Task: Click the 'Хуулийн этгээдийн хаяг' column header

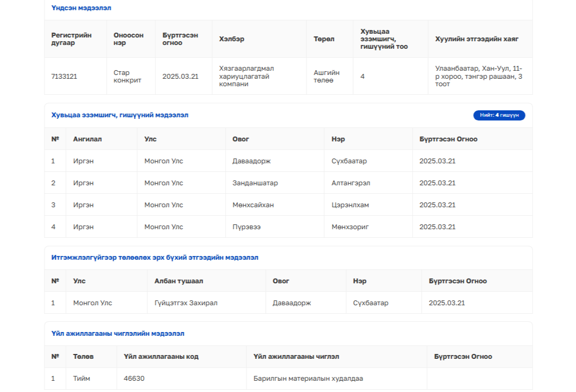Action: tap(477, 39)
